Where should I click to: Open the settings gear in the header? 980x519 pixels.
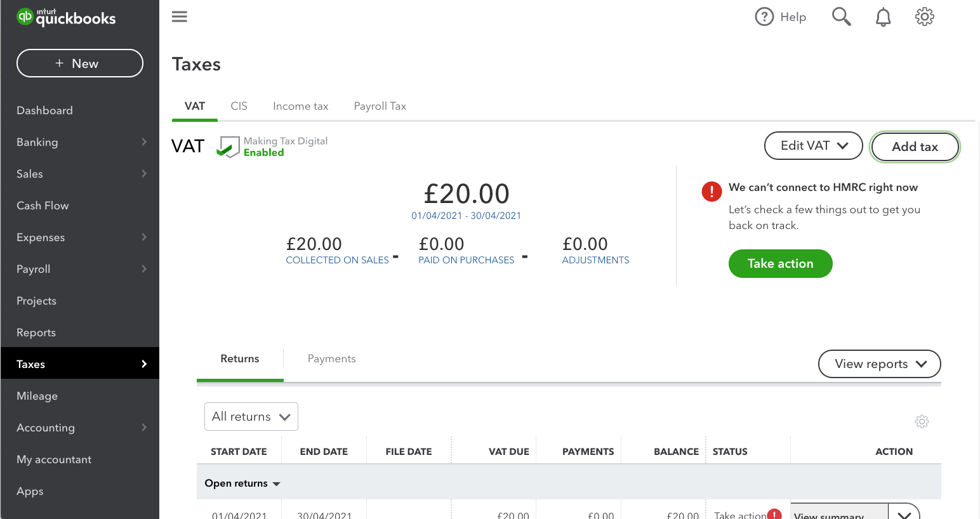(x=924, y=16)
